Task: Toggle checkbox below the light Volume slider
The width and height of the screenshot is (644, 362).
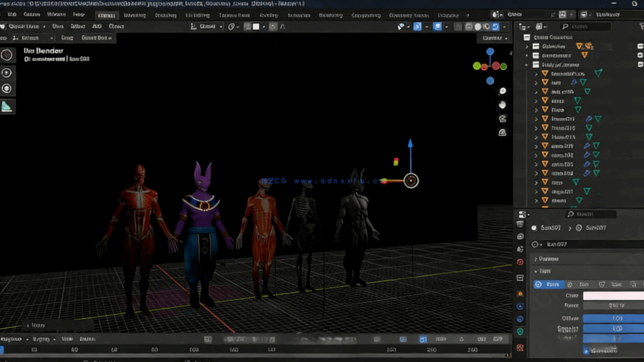Action: (x=586, y=351)
